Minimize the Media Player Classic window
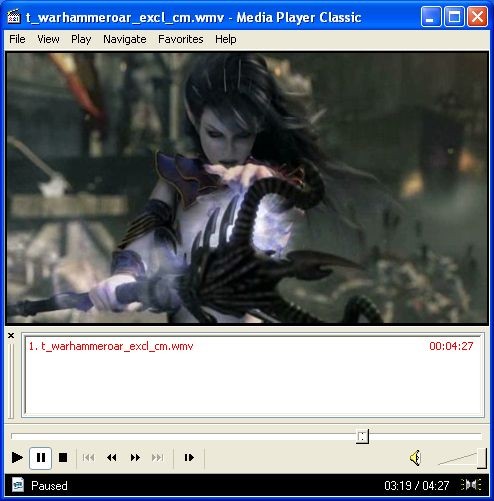Viewport: 494px width, 501px height. [430, 16]
